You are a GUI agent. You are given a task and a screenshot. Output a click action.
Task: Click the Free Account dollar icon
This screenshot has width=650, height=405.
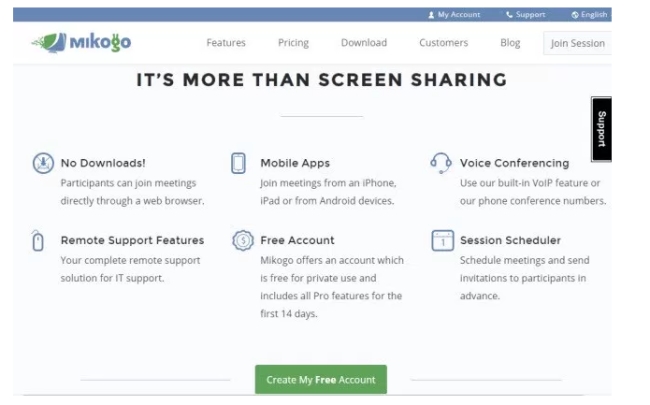(x=241, y=241)
